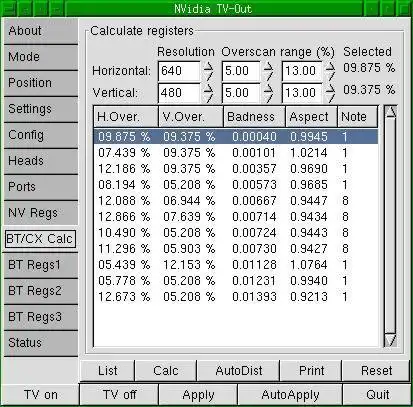Switch to BT Regs2 tab
The height and width of the screenshot is (407, 413).
(x=41, y=291)
